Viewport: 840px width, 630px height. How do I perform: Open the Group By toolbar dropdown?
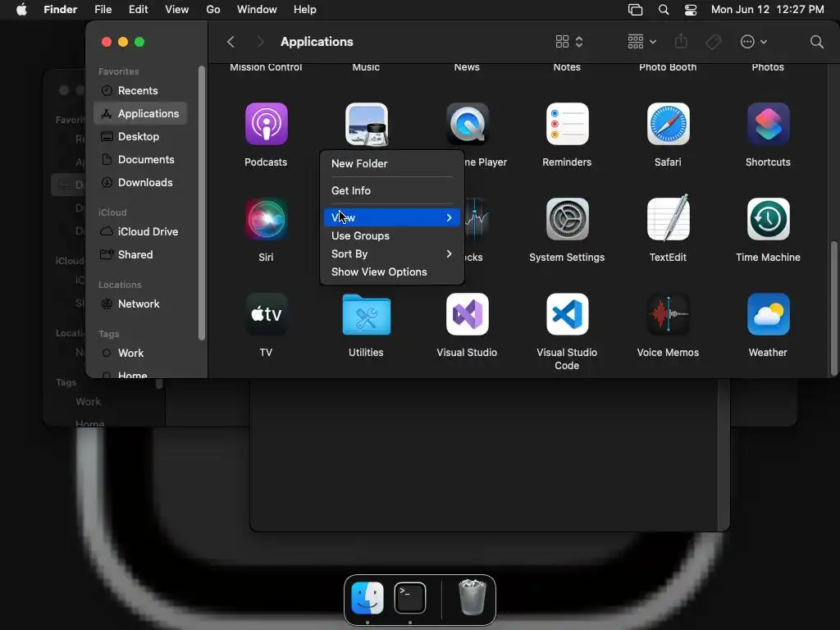click(x=641, y=42)
